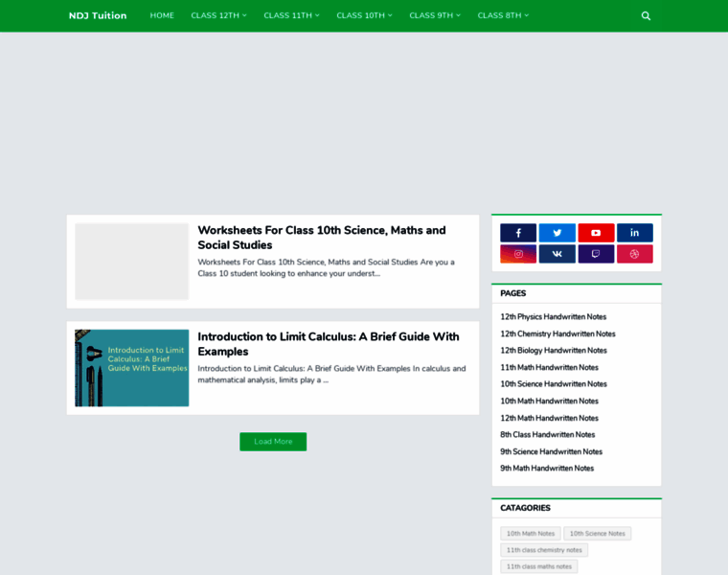Open the LinkedIn social icon
Viewport: 728px width, 575px height.
pyautogui.click(x=635, y=233)
